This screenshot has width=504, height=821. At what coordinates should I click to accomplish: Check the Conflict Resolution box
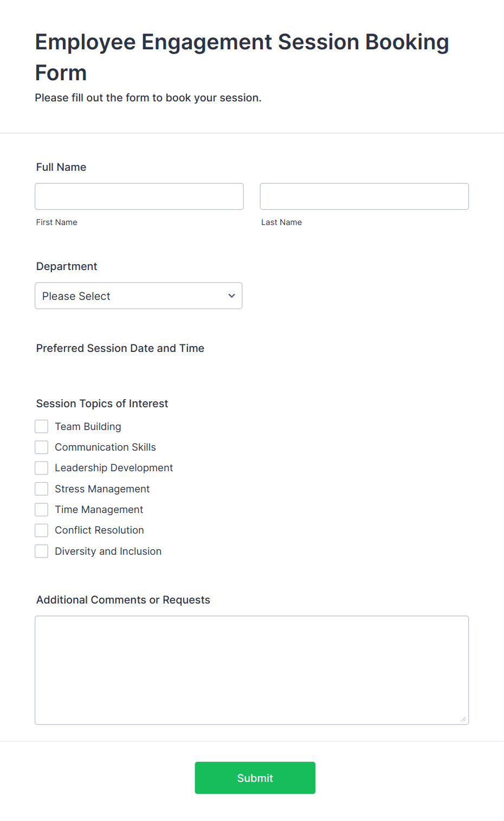click(42, 530)
